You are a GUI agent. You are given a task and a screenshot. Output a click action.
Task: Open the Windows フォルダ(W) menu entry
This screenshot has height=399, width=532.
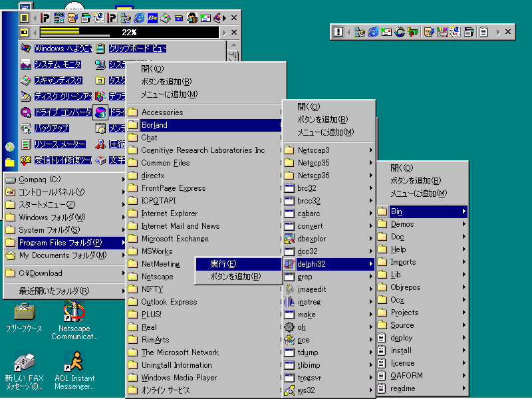[x=65, y=217]
